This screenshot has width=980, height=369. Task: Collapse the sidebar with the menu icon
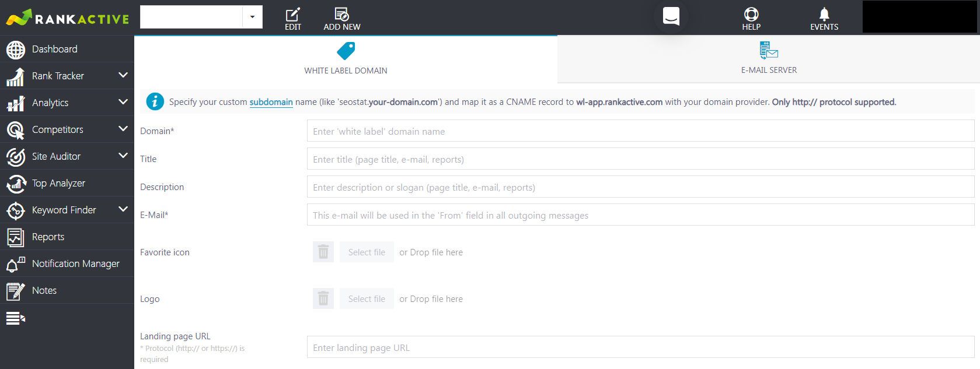tap(16, 318)
